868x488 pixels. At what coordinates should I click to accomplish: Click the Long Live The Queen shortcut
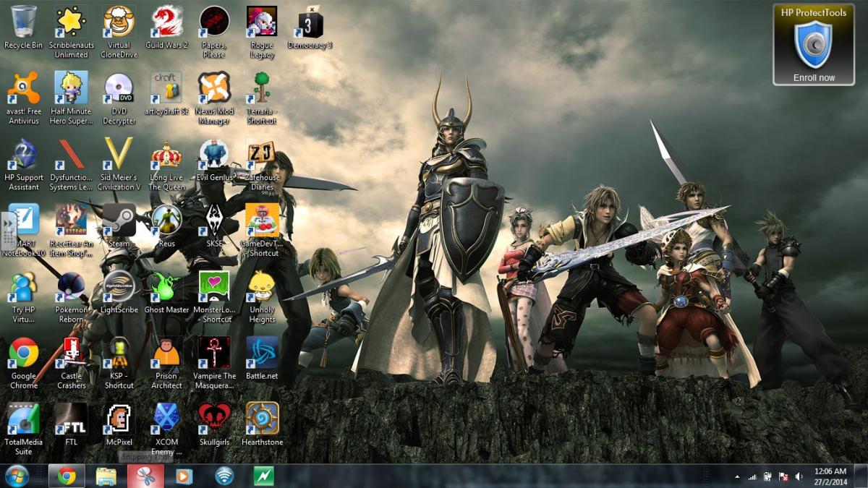tap(166, 165)
